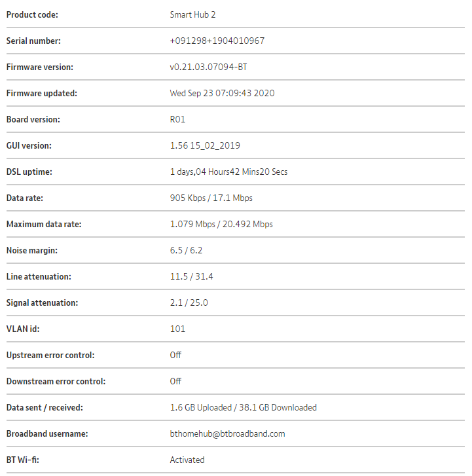Click the firmware version v0.21.03.07094-BT value
The width and height of the screenshot is (472, 476).
click(x=208, y=67)
